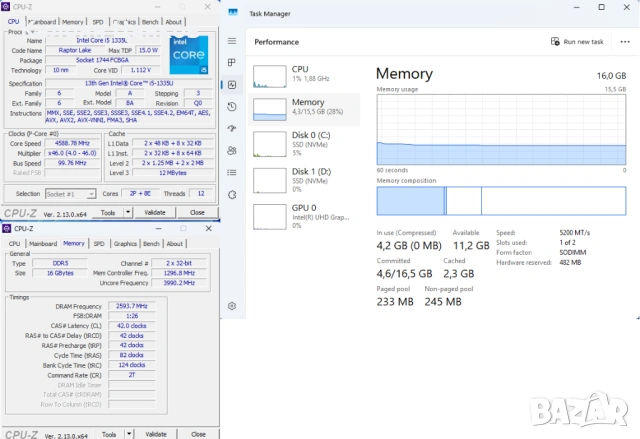This screenshot has width=640, height=439.
Task: Open the Processes page icon in sidebar
Action: pos(232,63)
